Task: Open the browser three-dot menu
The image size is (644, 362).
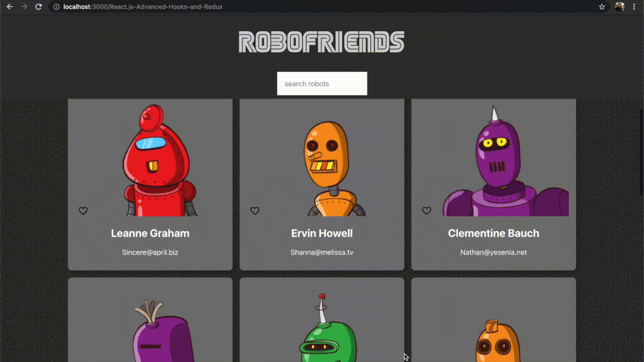Action: click(x=635, y=7)
